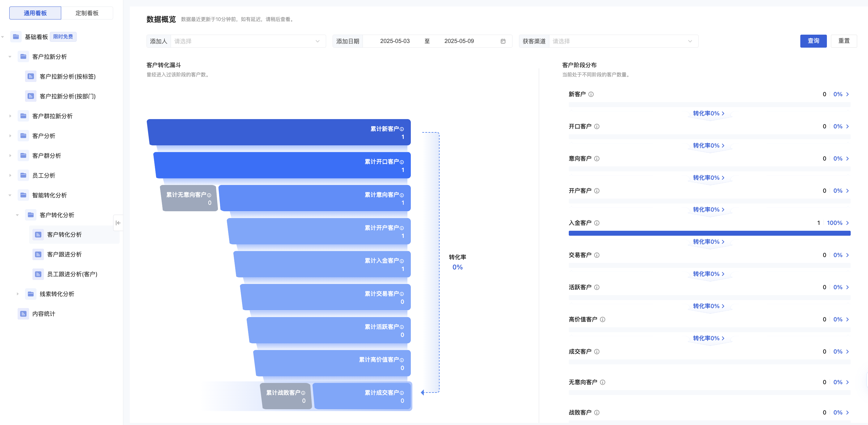This screenshot has width=868, height=425.
Task: Click the 入金客户 full progress bar
Action: coord(709,233)
